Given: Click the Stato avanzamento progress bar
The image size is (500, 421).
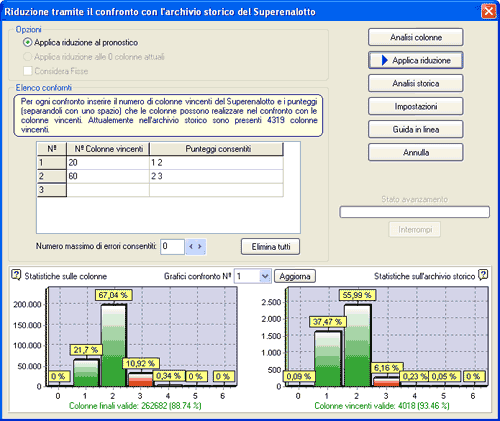Looking at the screenshot, I should coord(414,212).
